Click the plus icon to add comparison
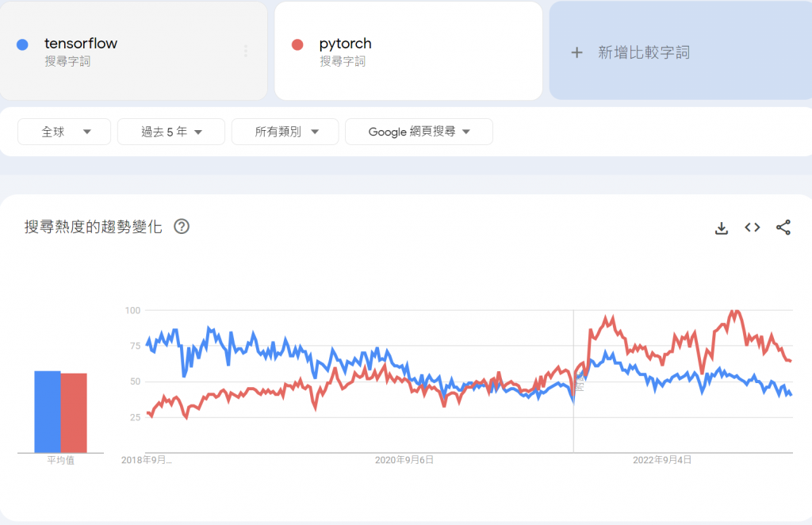The height and width of the screenshot is (525, 812). tap(577, 52)
